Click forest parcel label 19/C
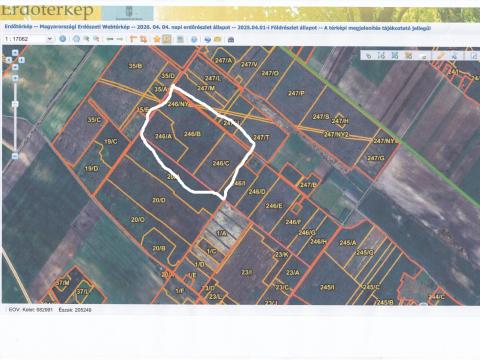The width and height of the screenshot is (480, 360). tap(111, 142)
